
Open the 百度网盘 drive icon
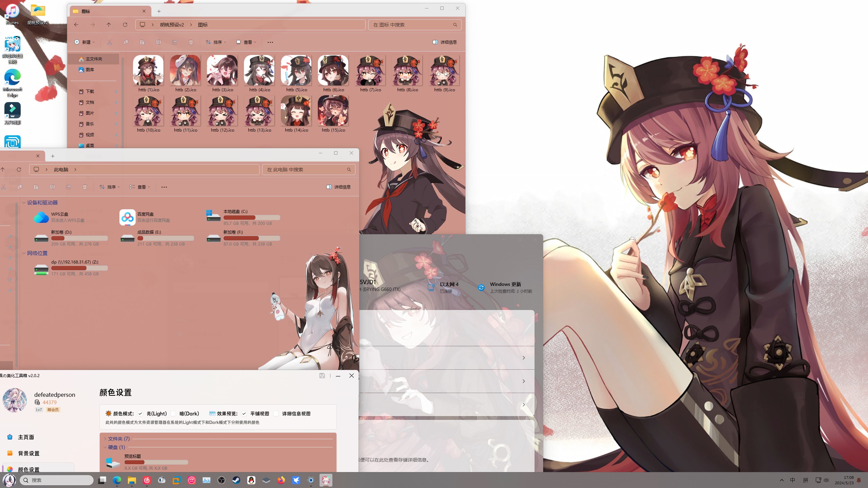click(127, 217)
